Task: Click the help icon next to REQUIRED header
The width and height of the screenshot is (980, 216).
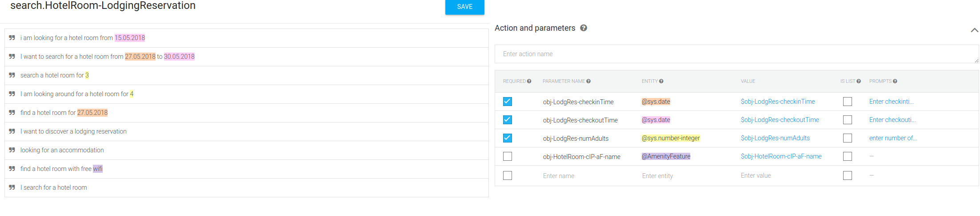Action: tap(529, 81)
